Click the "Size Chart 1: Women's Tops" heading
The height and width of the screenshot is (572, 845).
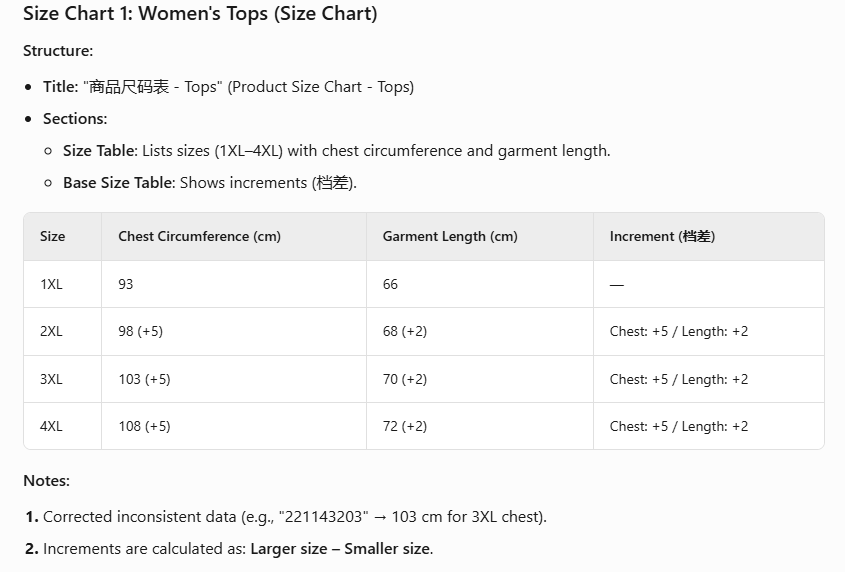[x=200, y=14]
